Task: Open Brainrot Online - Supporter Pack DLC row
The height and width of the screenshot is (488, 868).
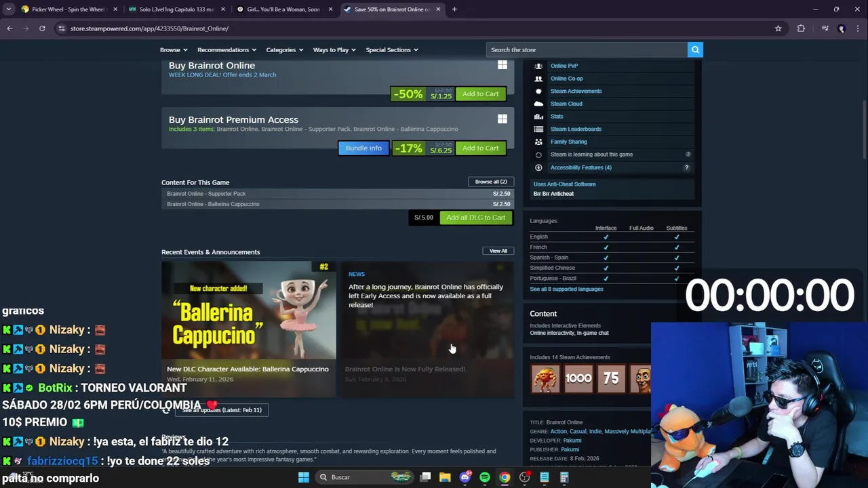Action: point(338,194)
